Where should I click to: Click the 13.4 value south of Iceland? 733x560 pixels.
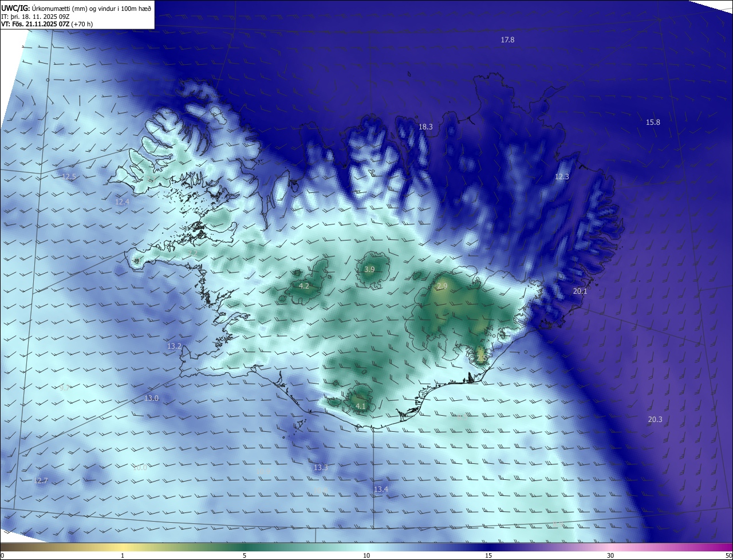click(381, 490)
